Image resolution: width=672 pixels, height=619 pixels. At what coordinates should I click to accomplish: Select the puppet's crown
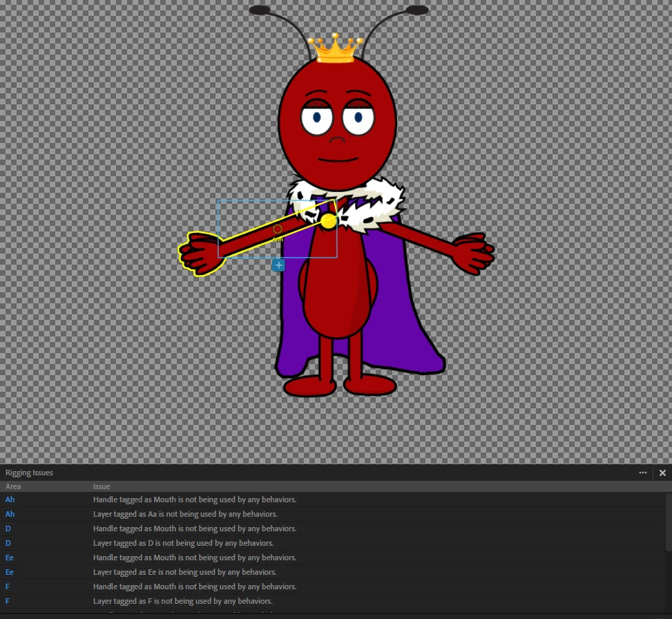point(336,48)
